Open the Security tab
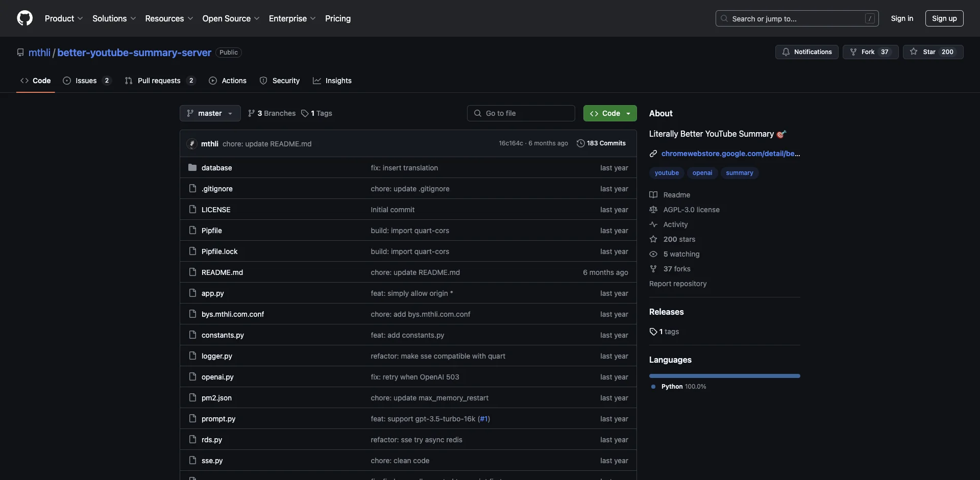 280,81
